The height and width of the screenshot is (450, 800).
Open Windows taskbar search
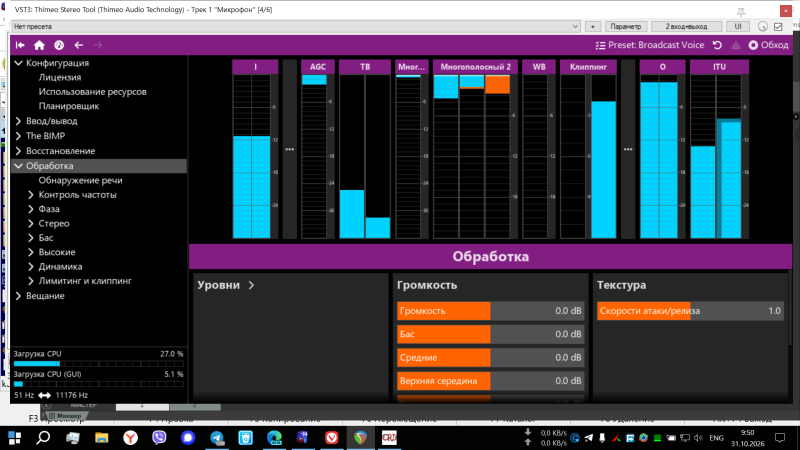43,438
